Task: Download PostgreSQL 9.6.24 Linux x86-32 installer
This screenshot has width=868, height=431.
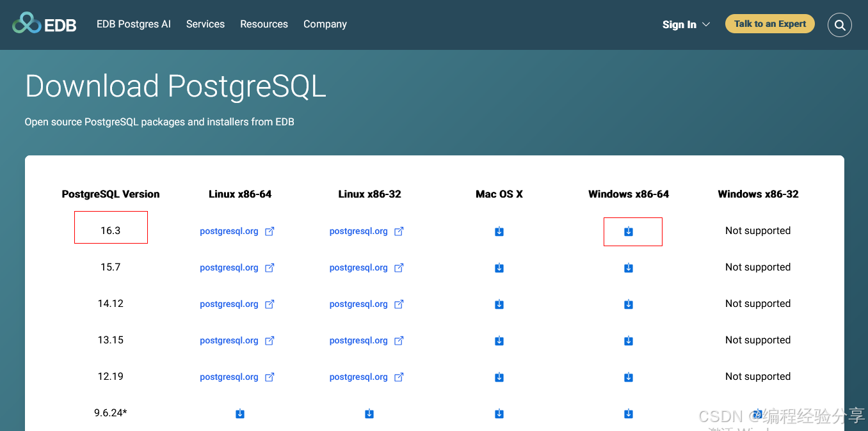Action: coord(369,414)
